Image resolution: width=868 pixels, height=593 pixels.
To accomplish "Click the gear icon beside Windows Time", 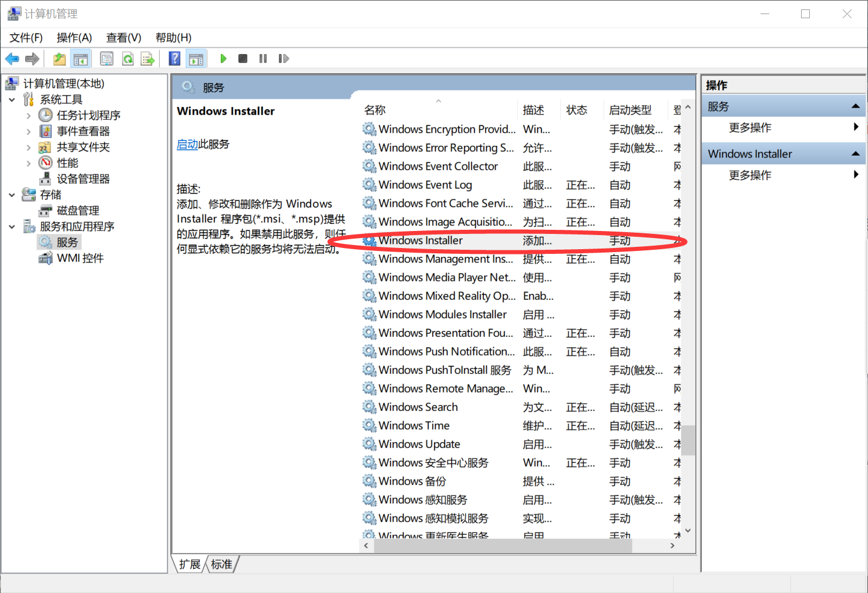I will 369,426.
